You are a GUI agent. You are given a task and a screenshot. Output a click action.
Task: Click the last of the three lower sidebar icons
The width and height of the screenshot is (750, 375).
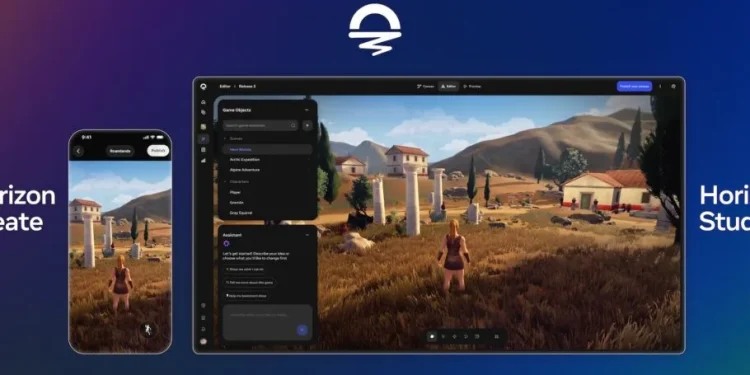pos(203,329)
